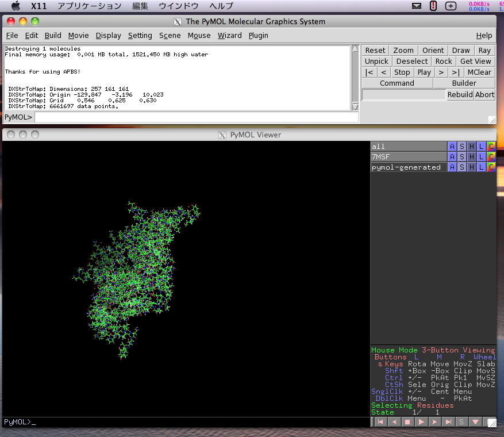Open the Label (L) menu for 'all'
This screenshot has width=504, height=437.
[x=481, y=146]
